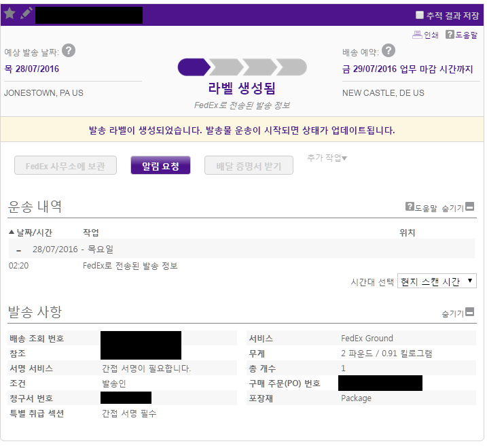Viewport: 487px width, 448px height.
Task: Collapse 발송 사항 with the 숨기기 icon
Action: coord(470,312)
